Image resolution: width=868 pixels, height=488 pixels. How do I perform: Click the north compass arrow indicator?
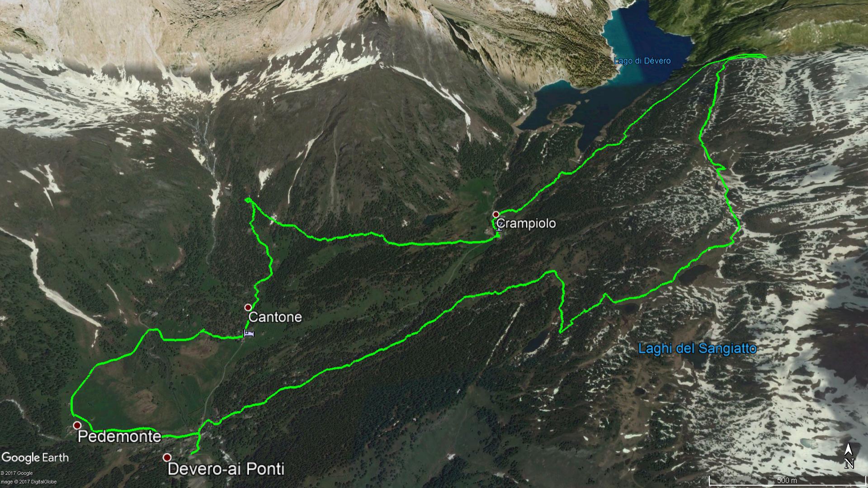849,450
